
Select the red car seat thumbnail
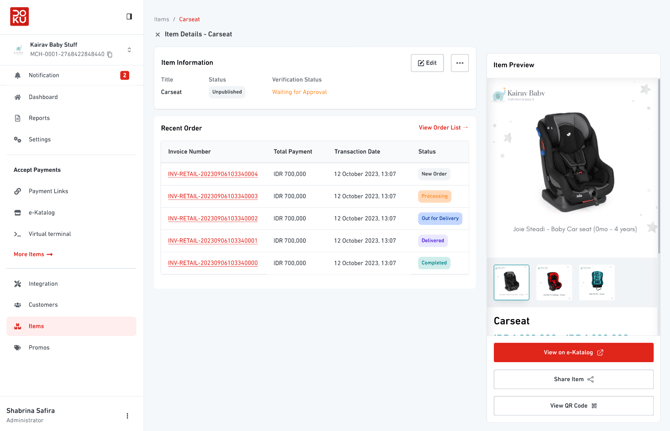554,283
